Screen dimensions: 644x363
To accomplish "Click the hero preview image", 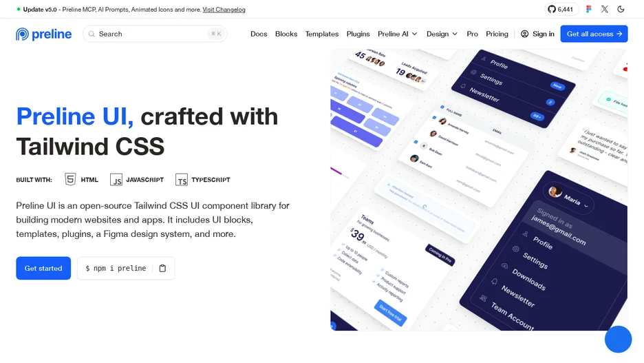I will (479, 190).
